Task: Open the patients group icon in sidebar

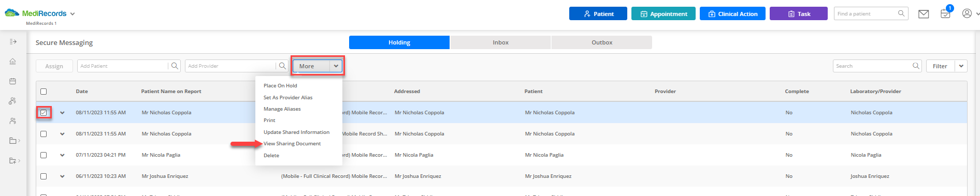Action: [x=13, y=101]
